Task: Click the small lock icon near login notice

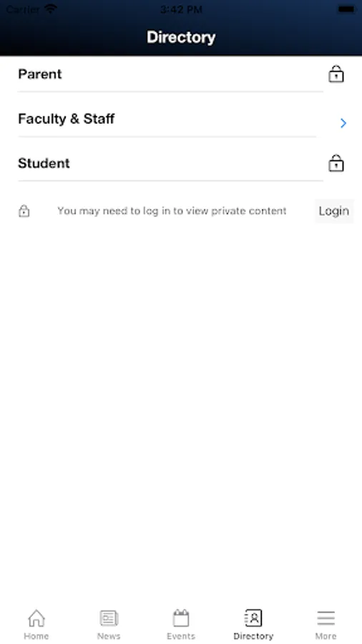Action: [24, 211]
